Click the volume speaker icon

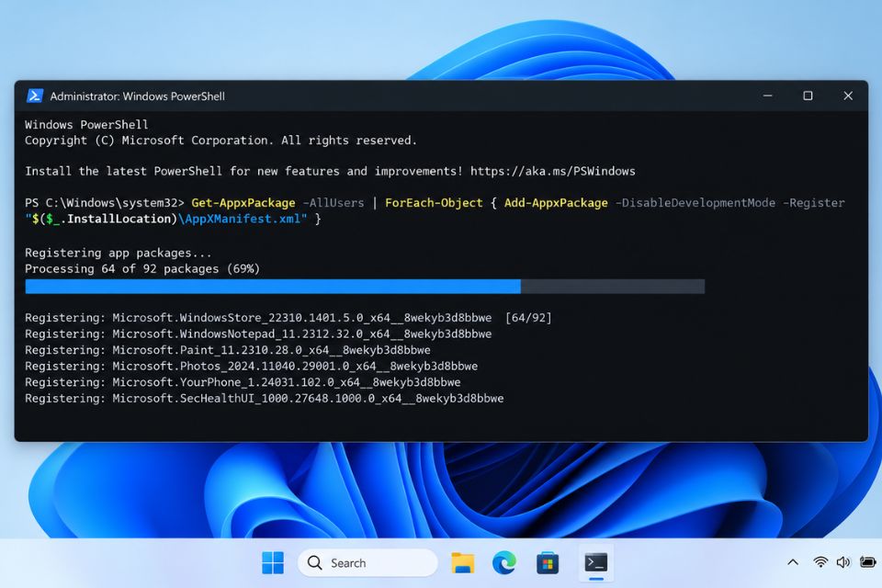[843, 562]
